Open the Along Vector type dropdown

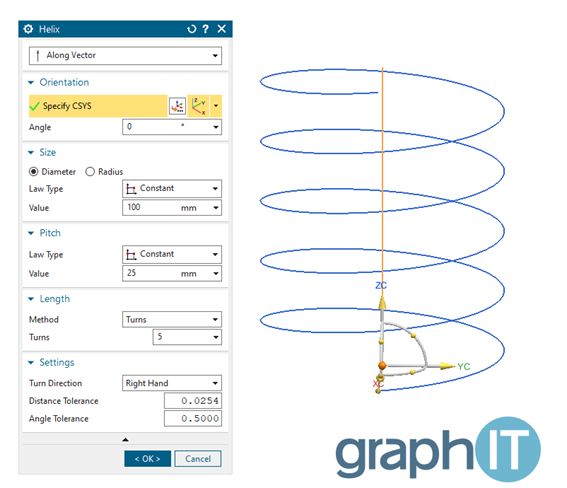point(125,56)
